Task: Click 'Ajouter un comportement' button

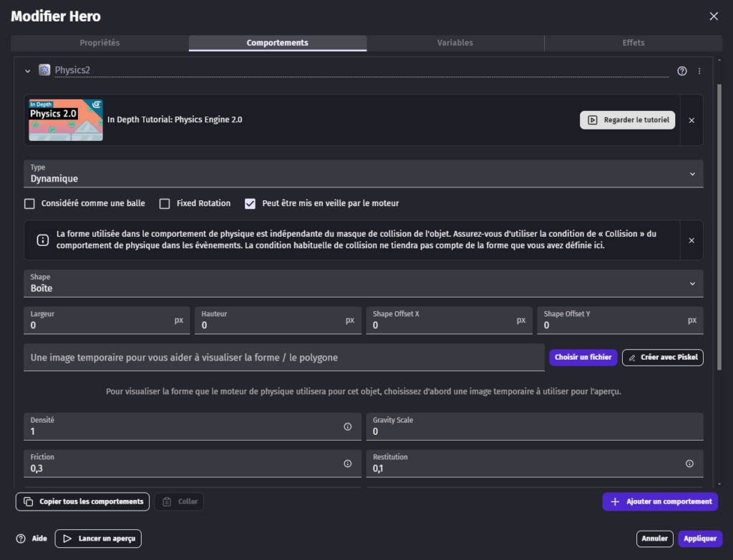Action: coord(660,501)
